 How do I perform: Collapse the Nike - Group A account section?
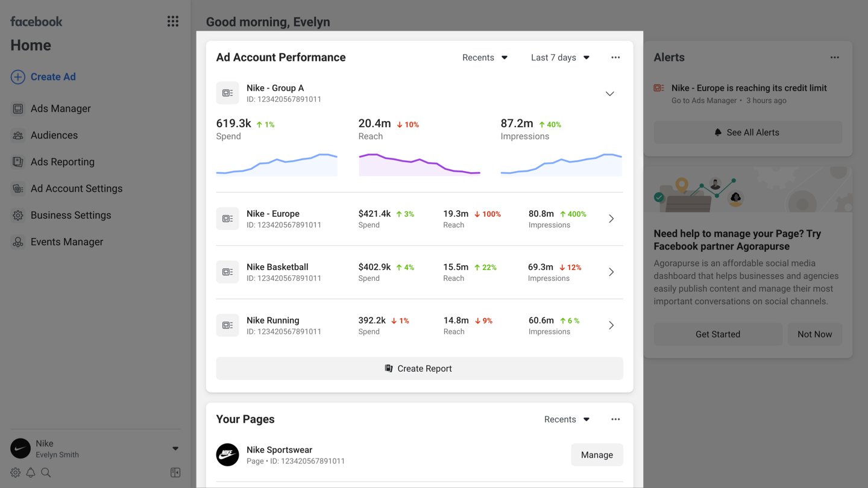click(609, 94)
